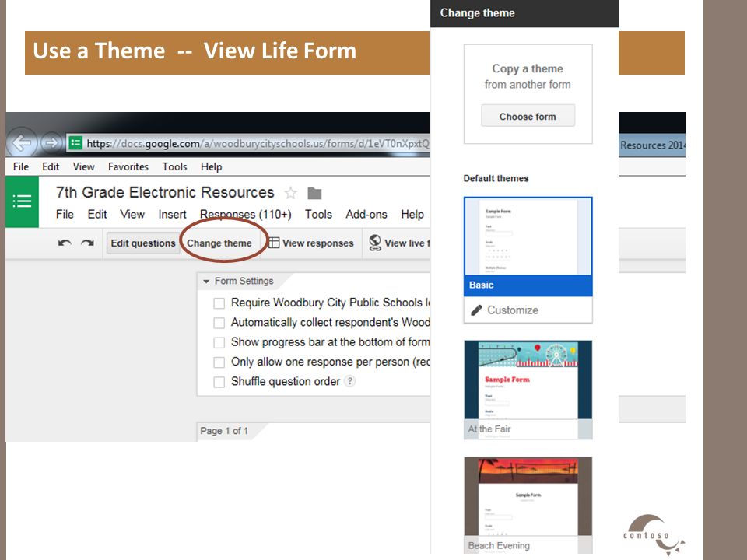Image resolution: width=747 pixels, height=560 pixels.
Task: Click the Default themes heading
Action: (x=496, y=179)
